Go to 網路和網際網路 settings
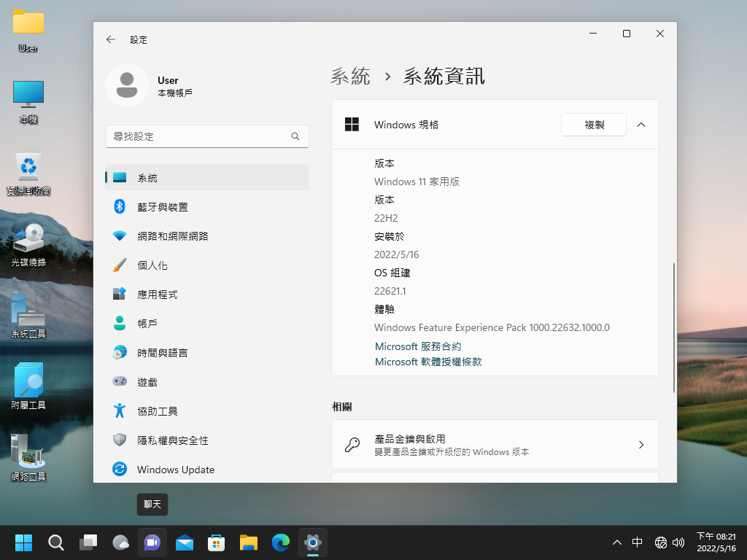Image resolution: width=747 pixels, height=560 pixels. coord(207,236)
